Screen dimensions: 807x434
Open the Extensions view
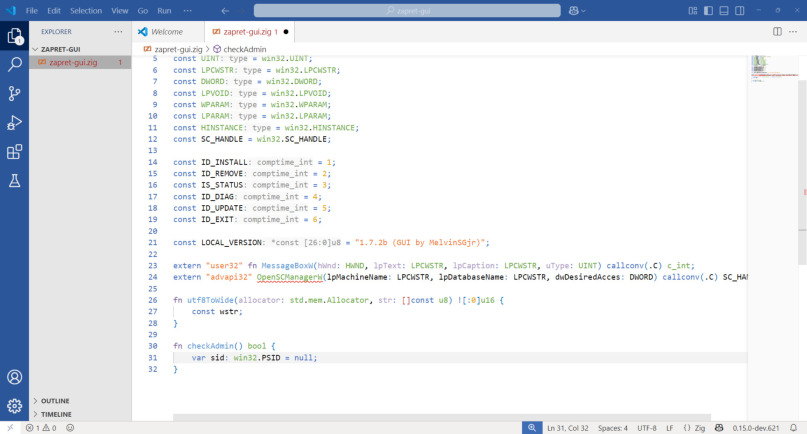(x=15, y=152)
